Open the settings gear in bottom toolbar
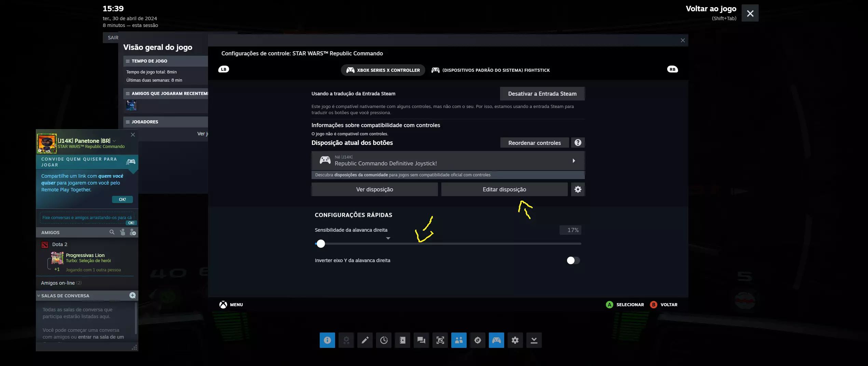Screen dimensions: 868x366 (x=515, y=340)
